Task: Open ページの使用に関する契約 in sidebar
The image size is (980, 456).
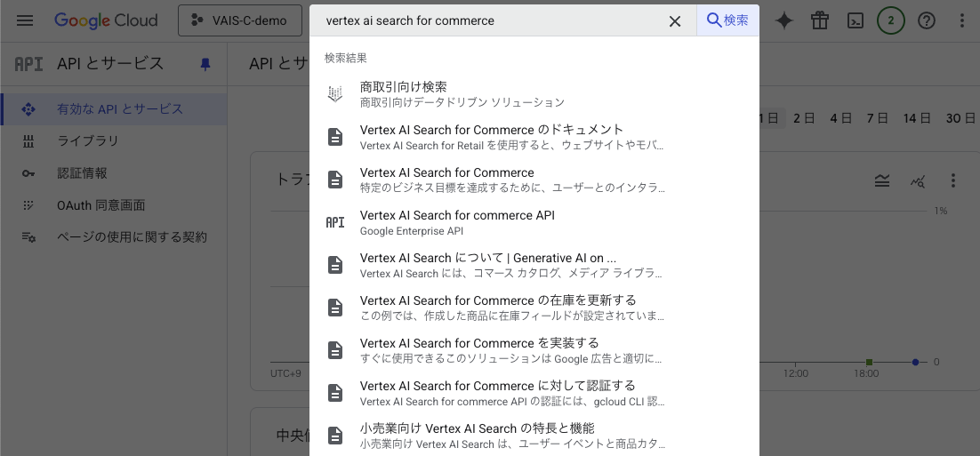Action: pyautogui.click(x=113, y=237)
